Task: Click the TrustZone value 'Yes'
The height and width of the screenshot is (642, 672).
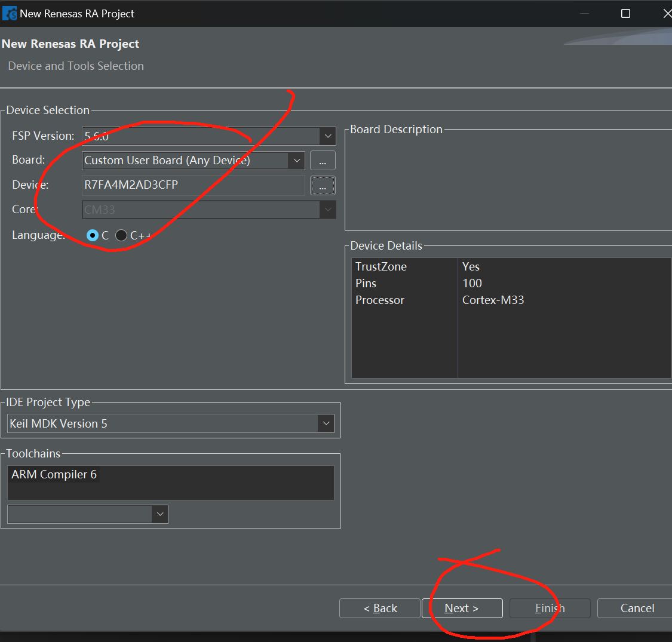Action: point(471,266)
